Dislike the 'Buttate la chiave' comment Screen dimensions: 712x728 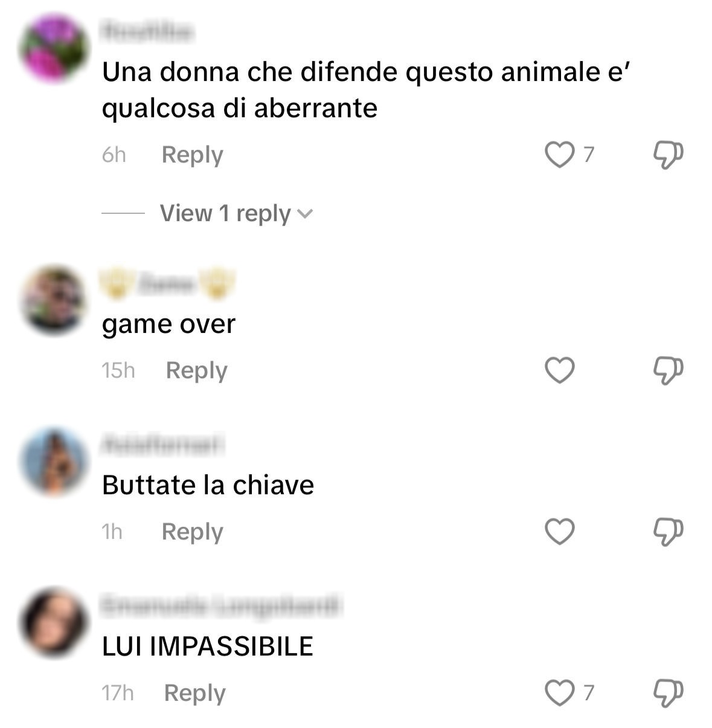point(668,531)
